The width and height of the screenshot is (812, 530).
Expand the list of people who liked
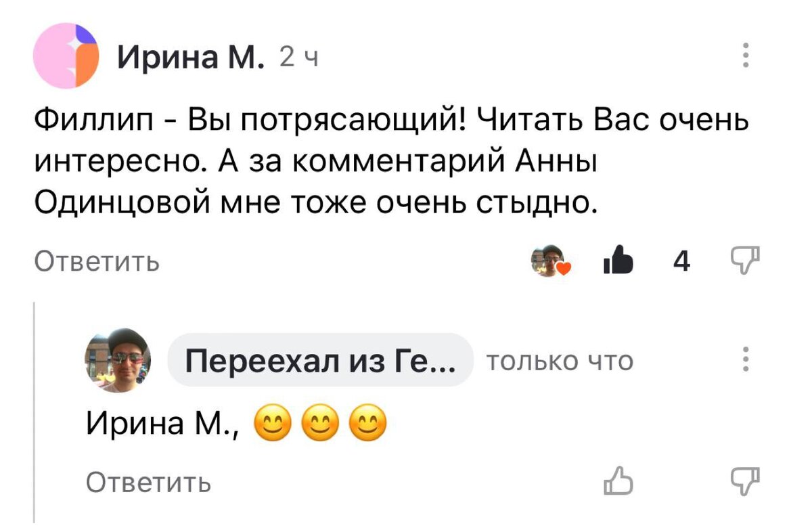[682, 261]
